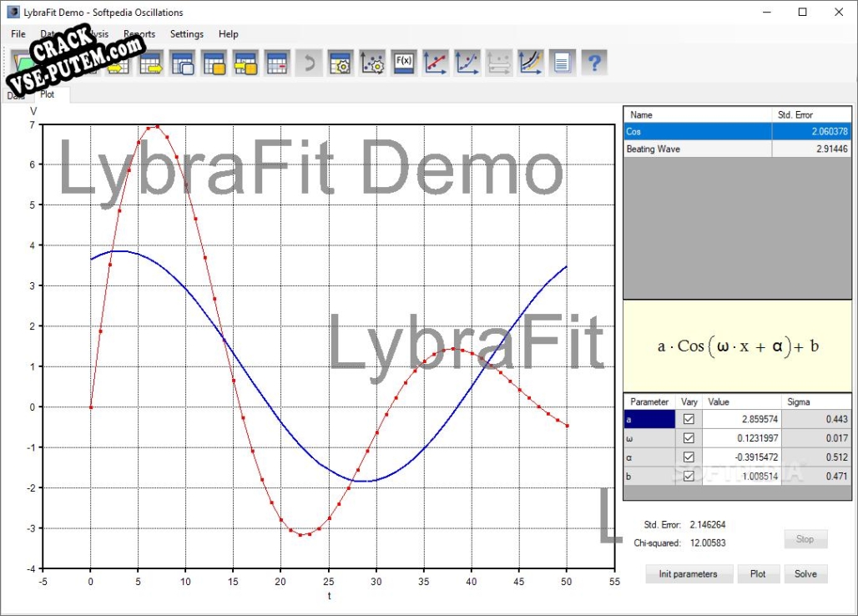The image size is (858, 616).
Task: Click the disabled Stop button
Action: click(x=805, y=539)
